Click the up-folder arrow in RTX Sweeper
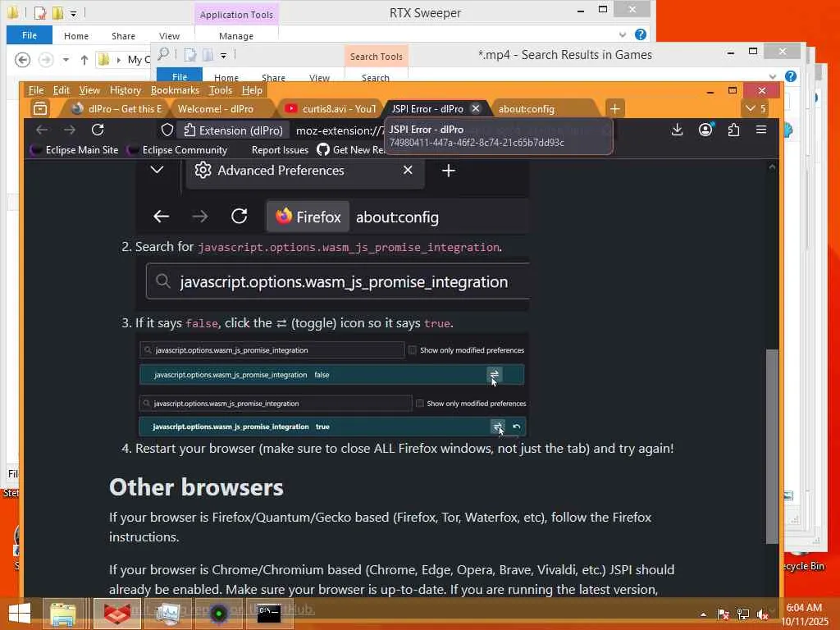 pyautogui.click(x=84, y=59)
